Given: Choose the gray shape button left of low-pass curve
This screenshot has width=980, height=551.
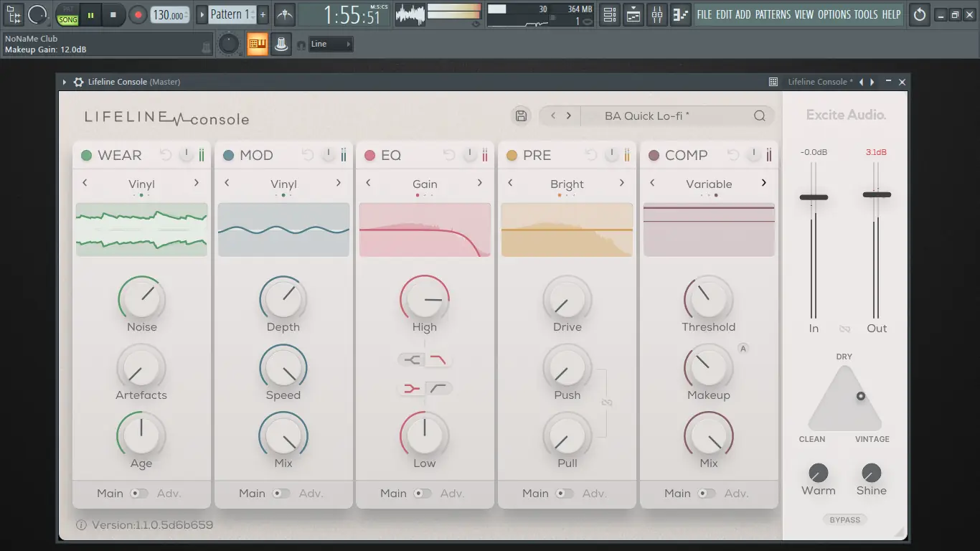Looking at the screenshot, I should (x=412, y=360).
